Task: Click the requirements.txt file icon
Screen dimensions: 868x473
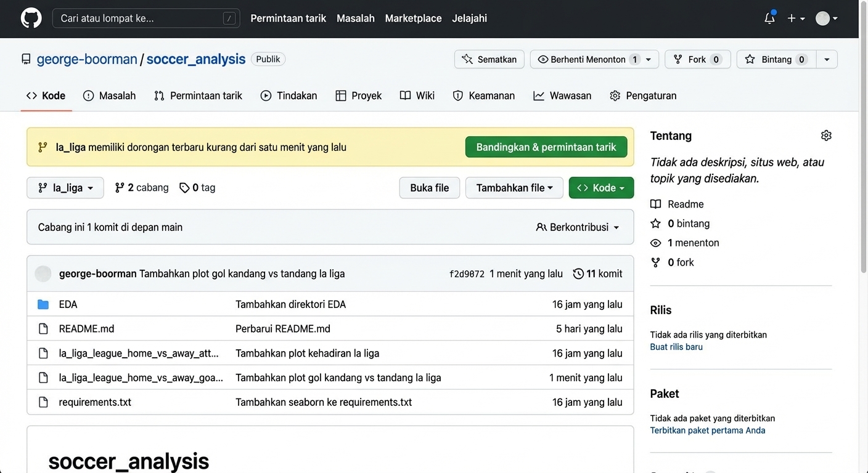Action: [43, 402]
